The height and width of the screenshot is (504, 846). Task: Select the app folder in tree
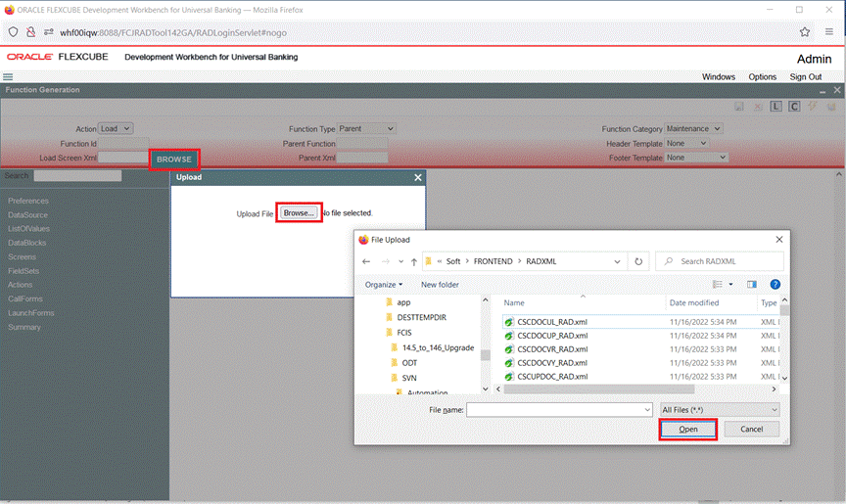pos(403,302)
